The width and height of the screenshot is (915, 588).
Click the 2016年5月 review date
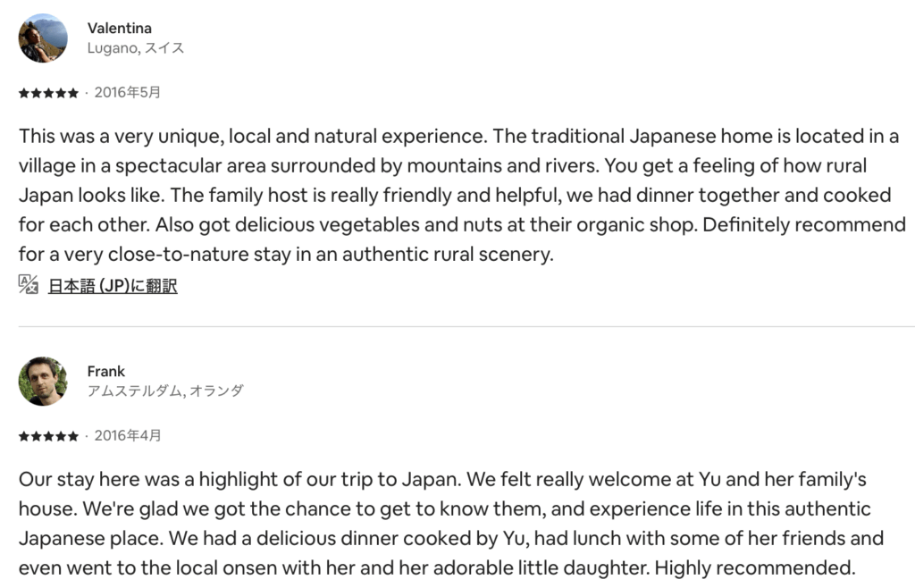click(x=127, y=93)
